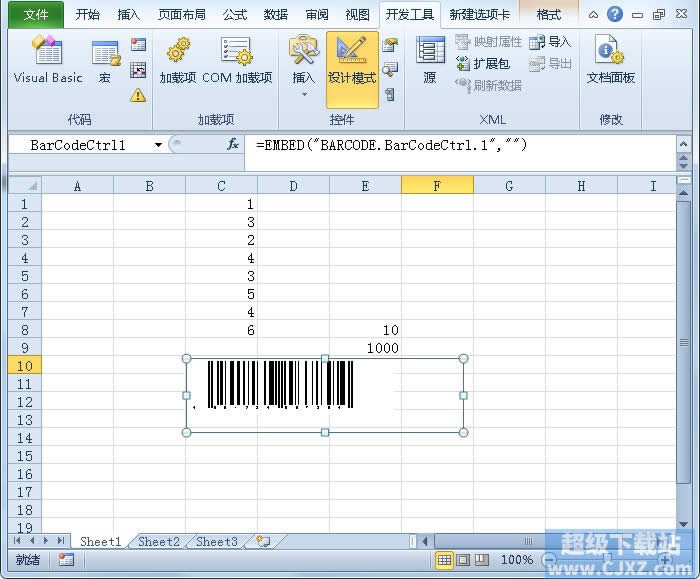
Task: Open control Properties icon
Action: [390, 45]
